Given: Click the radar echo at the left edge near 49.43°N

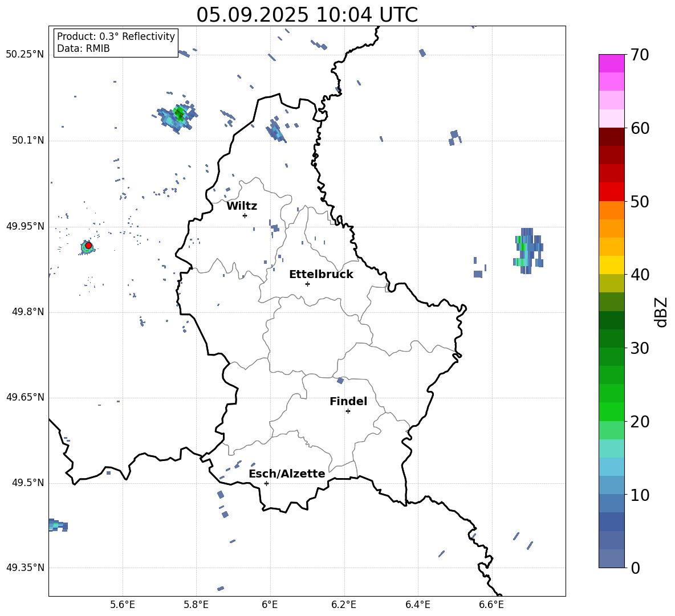Looking at the screenshot, I should coord(58,525).
